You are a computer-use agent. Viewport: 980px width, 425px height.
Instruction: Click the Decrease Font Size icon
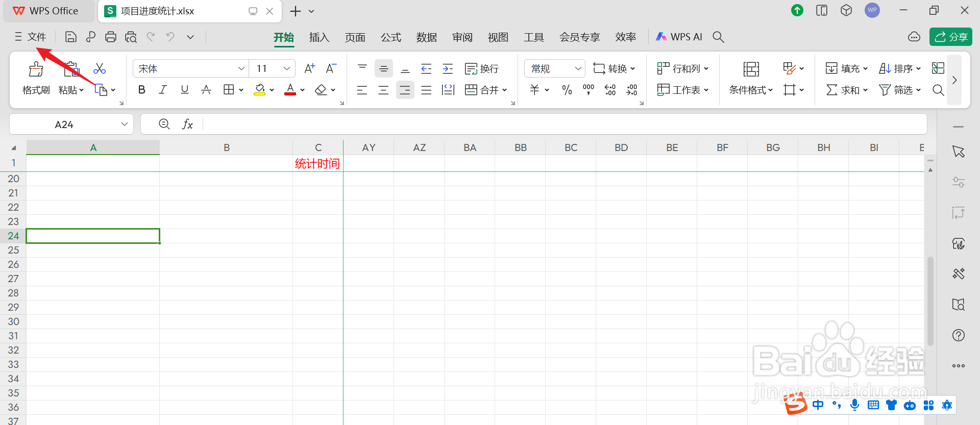tap(331, 68)
